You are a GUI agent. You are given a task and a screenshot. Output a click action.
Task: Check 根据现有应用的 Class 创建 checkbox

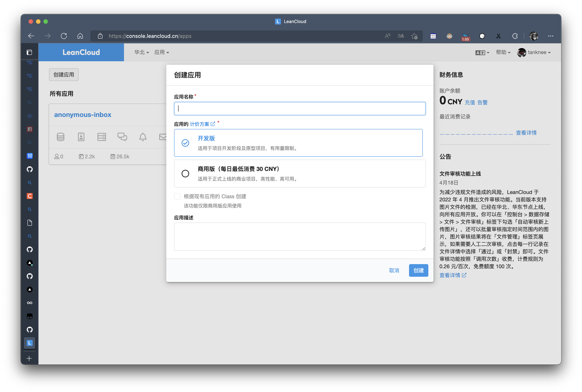[x=177, y=196]
